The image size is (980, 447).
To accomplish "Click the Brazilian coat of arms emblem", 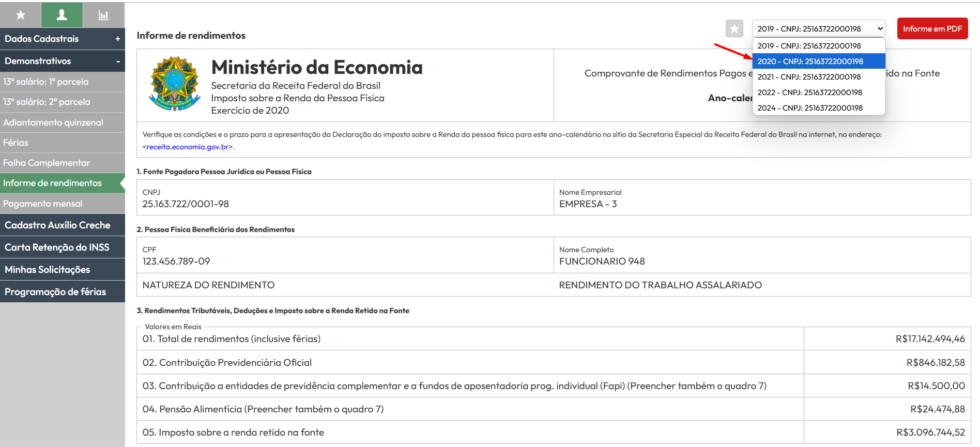I will 175,84.
